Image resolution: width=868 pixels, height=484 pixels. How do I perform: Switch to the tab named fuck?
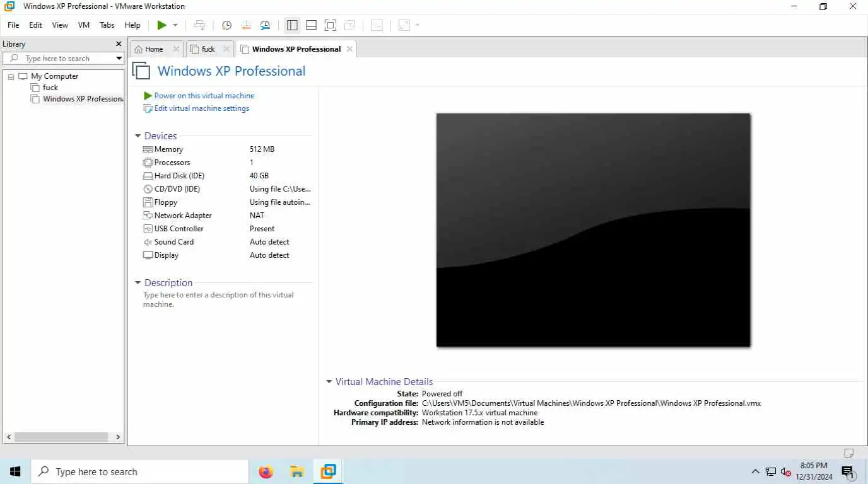[x=208, y=49]
